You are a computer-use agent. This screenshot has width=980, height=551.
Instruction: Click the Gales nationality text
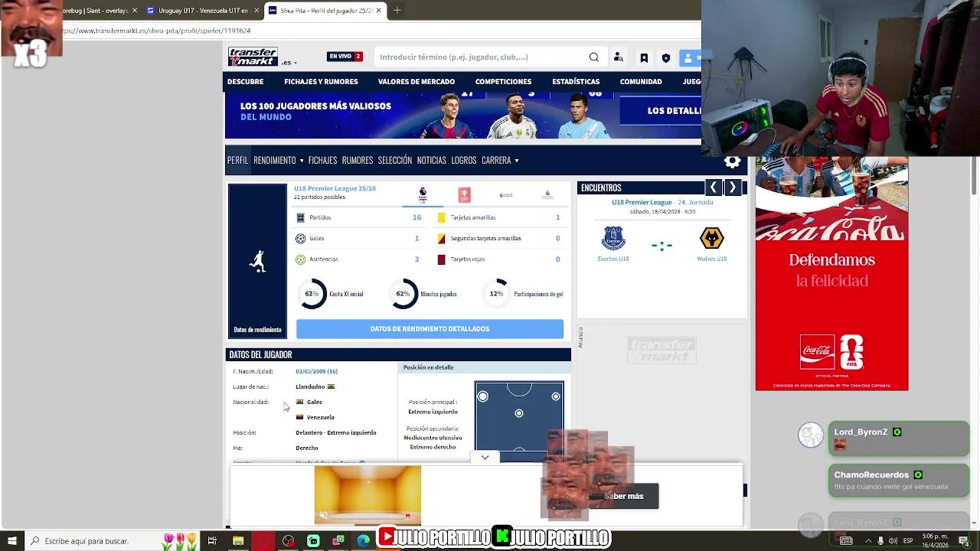(314, 402)
